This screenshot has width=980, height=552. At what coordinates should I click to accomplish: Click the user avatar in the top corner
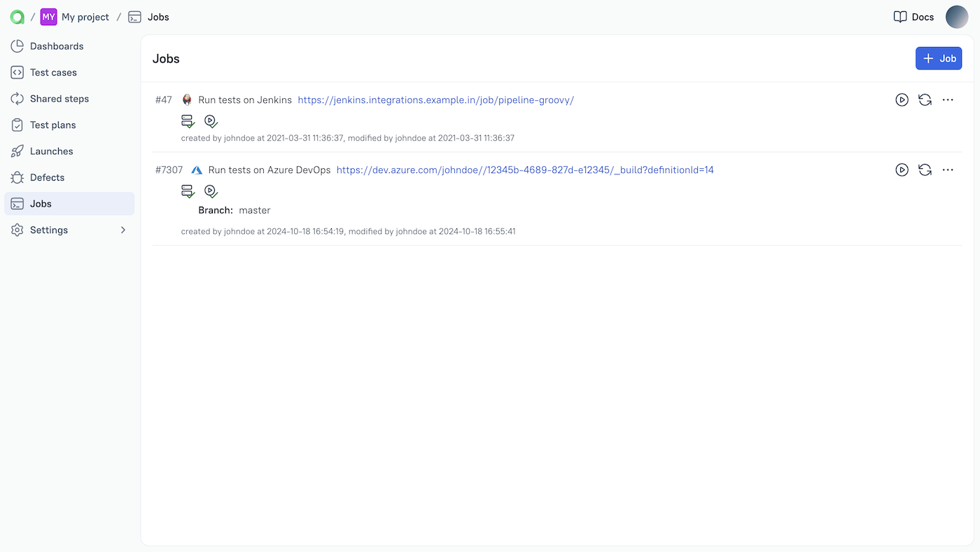coord(957,16)
